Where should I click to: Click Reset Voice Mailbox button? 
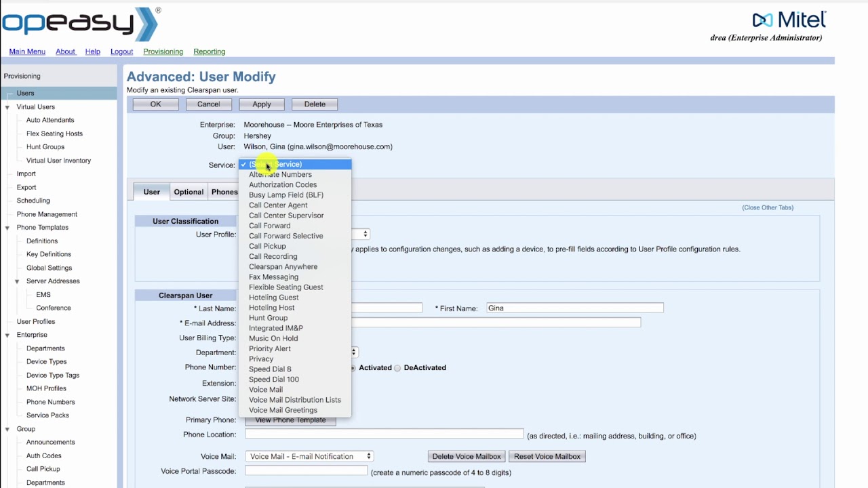pyautogui.click(x=547, y=457)
